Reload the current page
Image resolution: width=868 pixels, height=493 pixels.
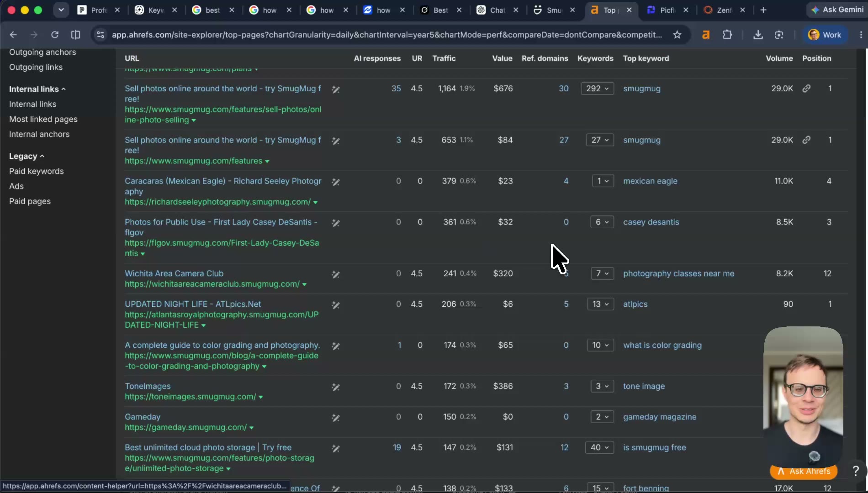[55, 35]
